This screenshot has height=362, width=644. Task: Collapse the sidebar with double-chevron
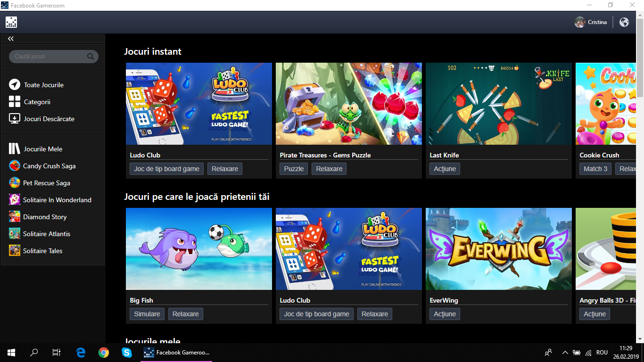point(11,39)
